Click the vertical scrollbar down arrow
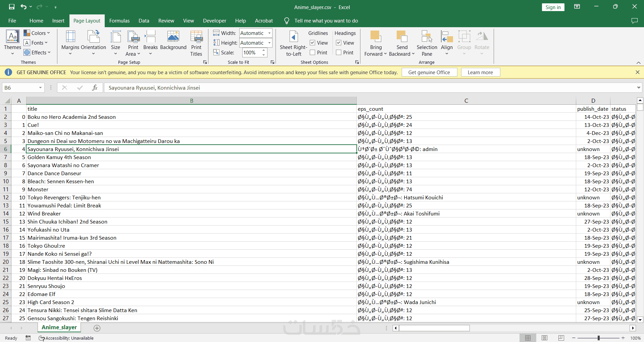644x342 pixels. 640,320
